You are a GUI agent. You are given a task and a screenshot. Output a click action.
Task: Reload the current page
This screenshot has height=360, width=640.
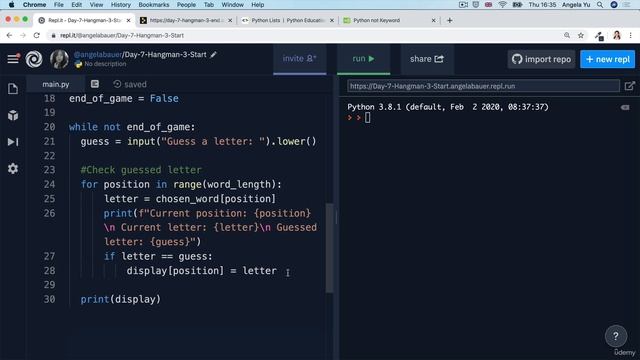coord(37,36)
